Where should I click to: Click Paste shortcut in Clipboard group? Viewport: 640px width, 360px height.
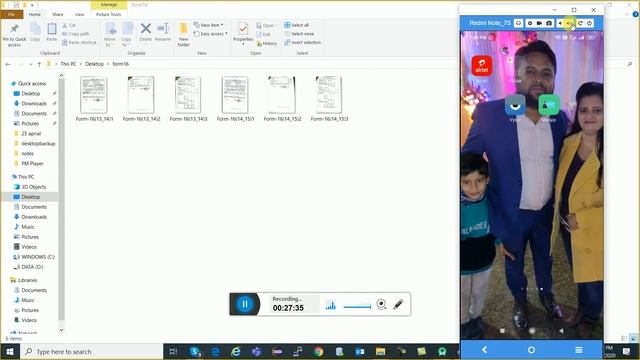[x=79, y=42]
